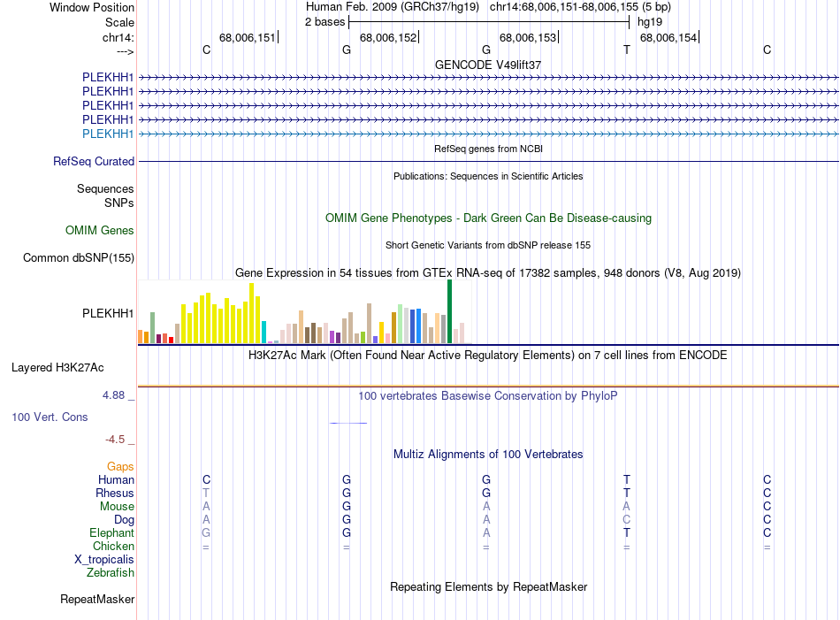Viewport: 840px width, 620px height.
Task: Click the cyan bar in GTEx chart
Action: (x=263, y=333)
